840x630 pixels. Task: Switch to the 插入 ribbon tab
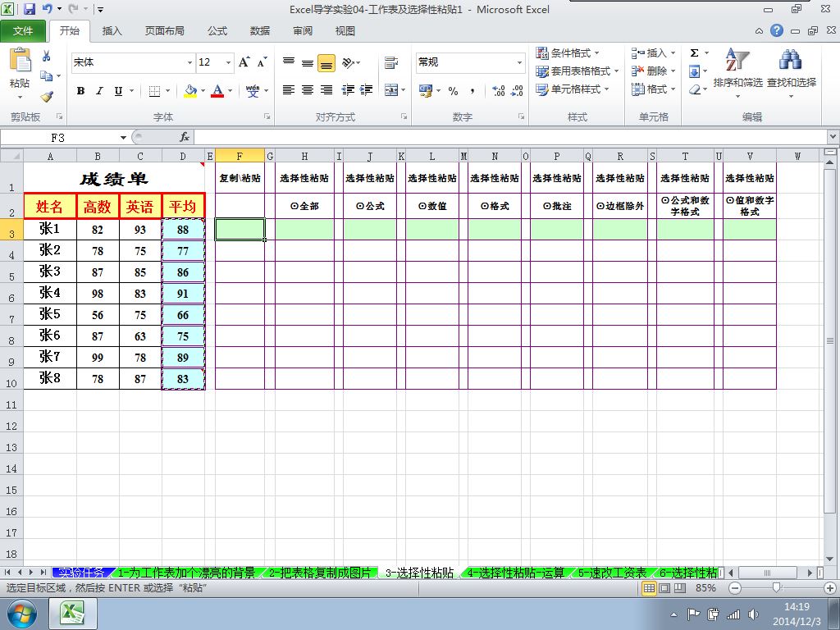coord(112,31)
